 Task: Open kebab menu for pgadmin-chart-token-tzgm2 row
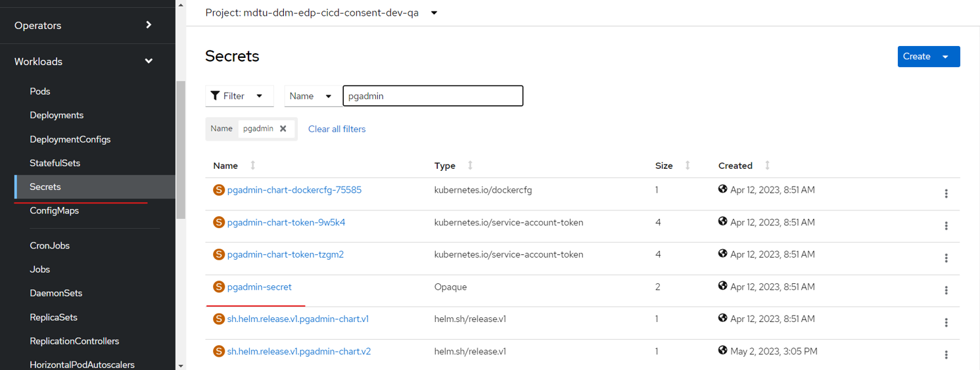(946, 258)
